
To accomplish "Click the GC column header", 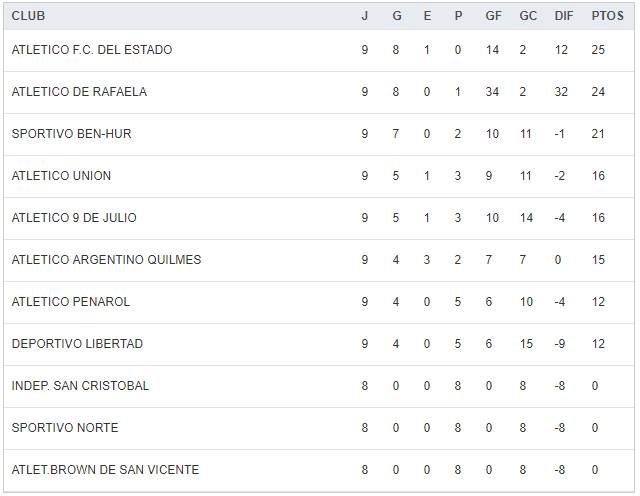I will [528, 16].
